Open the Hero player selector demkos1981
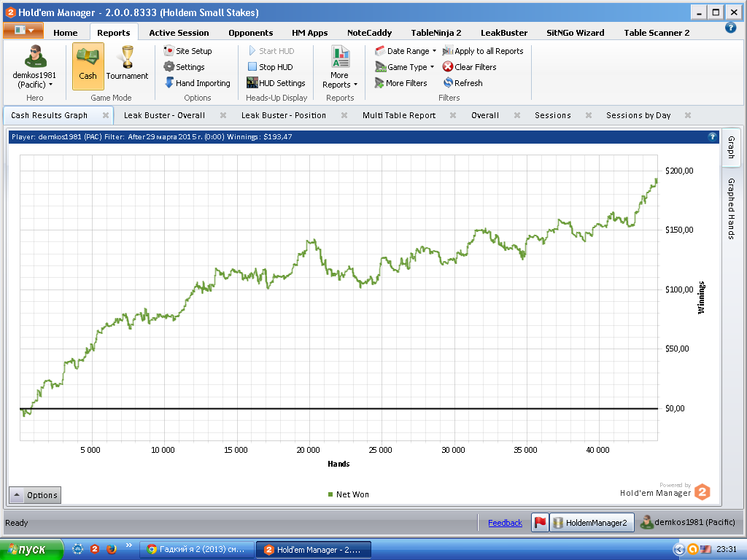Image resolution: width=747 pixels, height=560 pixels. (34, 67)
